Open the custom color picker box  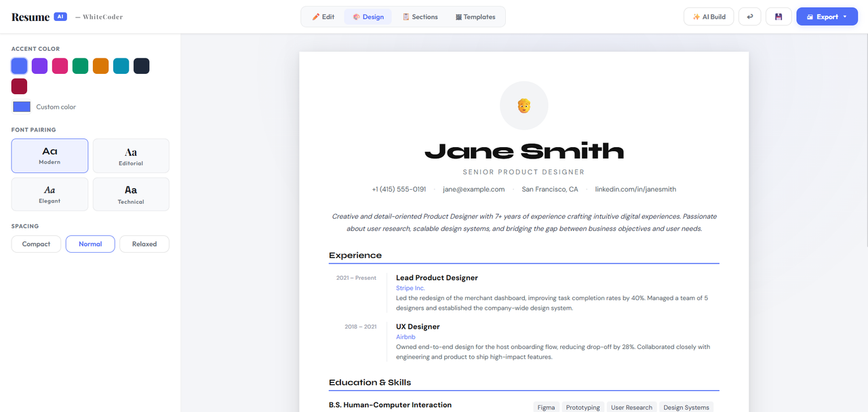point(22,106)
